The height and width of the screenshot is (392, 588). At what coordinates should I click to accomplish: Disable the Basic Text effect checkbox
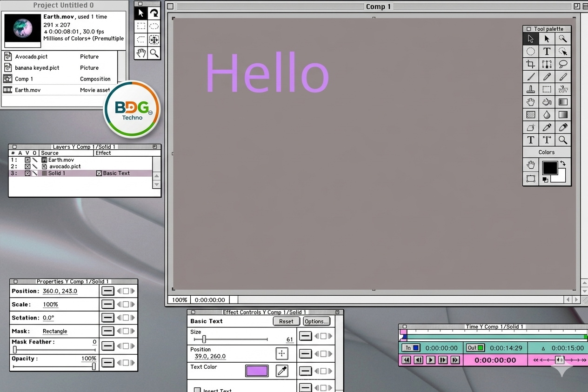tap(99, 173)
